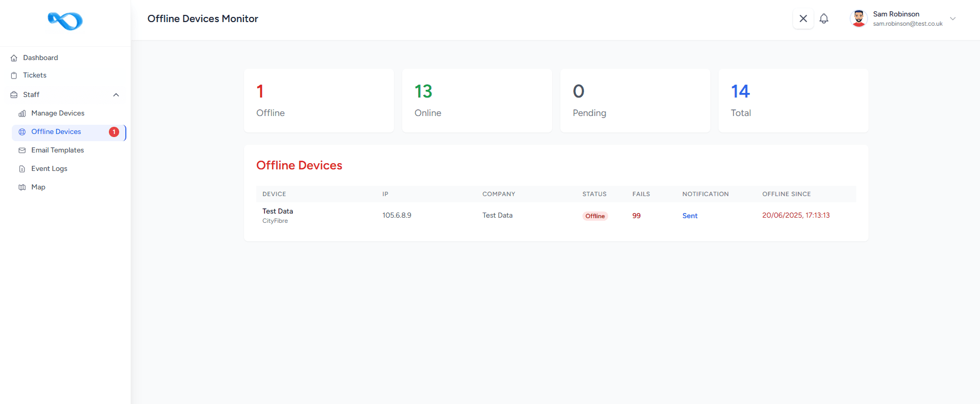The image size is (980, 404).
Task: Click the Pending count card
Action: coord(635,101)
